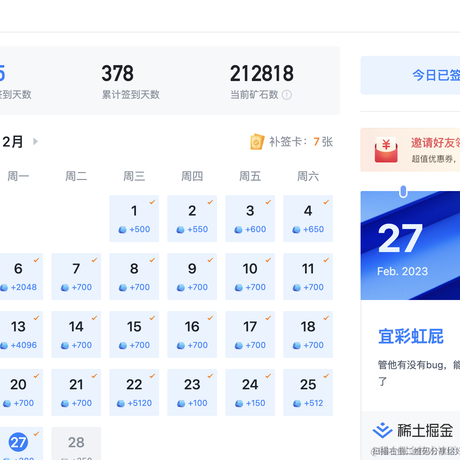Click the 212818 ore count
This screenshot has width=460, height=460.
(262, 73)
